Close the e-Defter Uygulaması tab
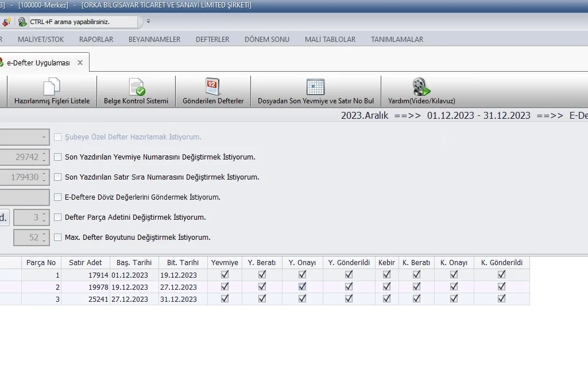588x381 pixels. click(x=80, y=63)
